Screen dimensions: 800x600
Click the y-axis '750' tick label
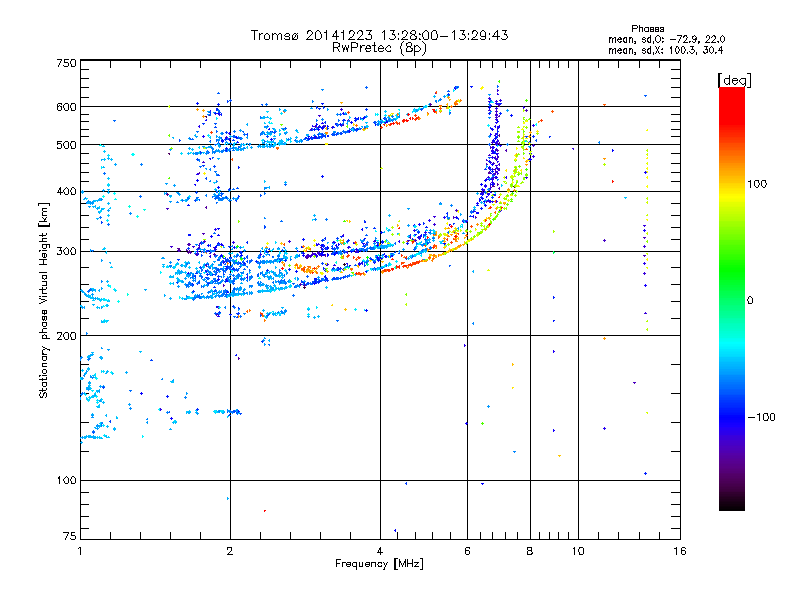pos(66,63)
